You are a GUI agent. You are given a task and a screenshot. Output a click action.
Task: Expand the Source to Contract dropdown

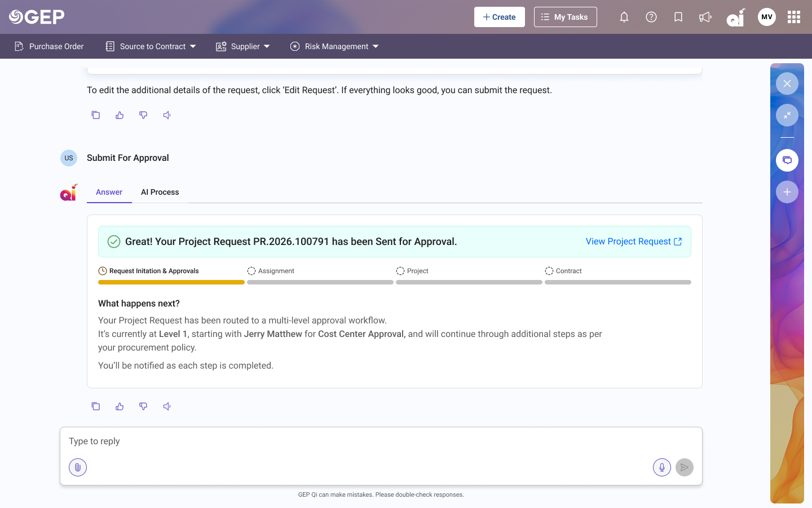tap(151, 46)
